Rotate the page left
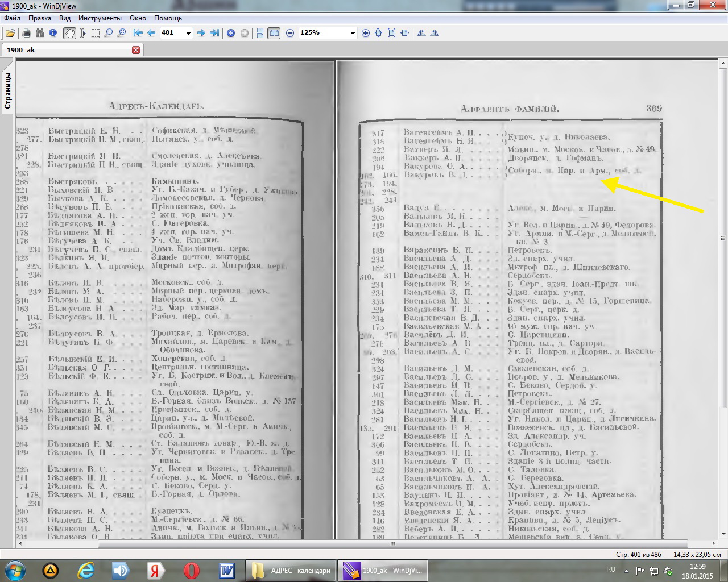728x582 pixels. pyautogui.click(x=421, y=33)
